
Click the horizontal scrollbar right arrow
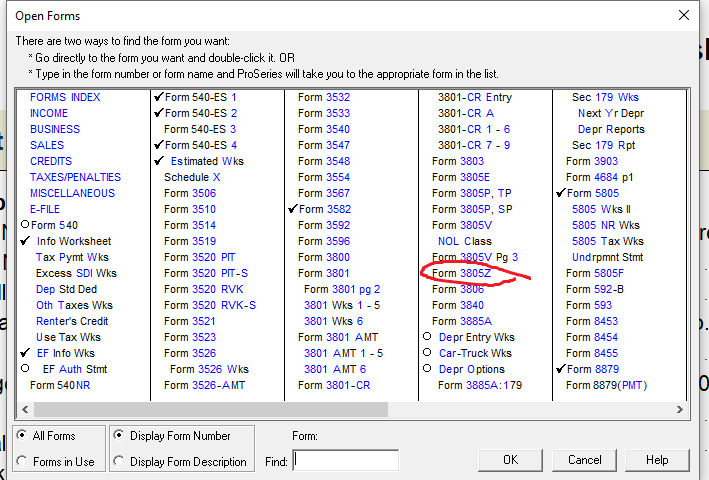(680, 411)
